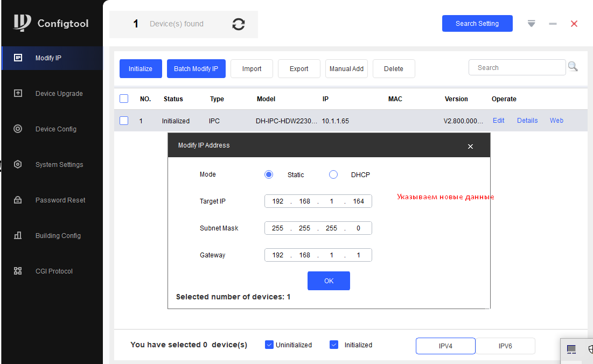
Task: Open the Details link for the device
Action: coord(527,120)
